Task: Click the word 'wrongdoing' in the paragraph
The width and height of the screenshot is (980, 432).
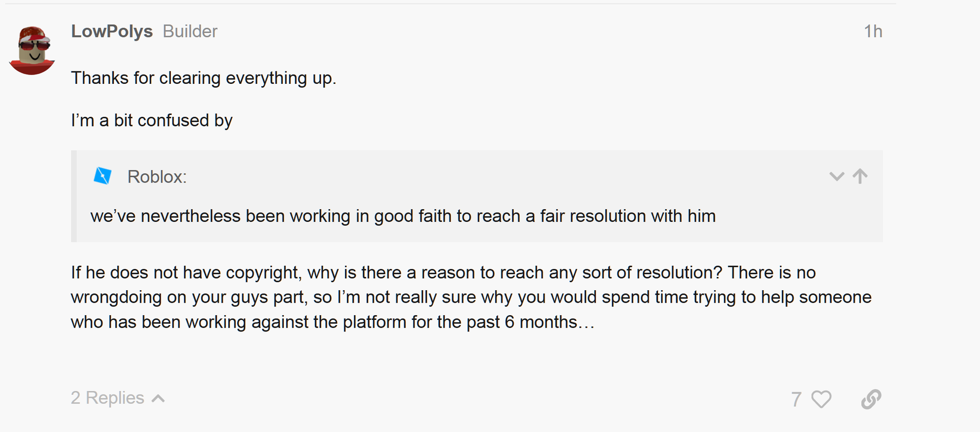Action: (x=116, y=297)
